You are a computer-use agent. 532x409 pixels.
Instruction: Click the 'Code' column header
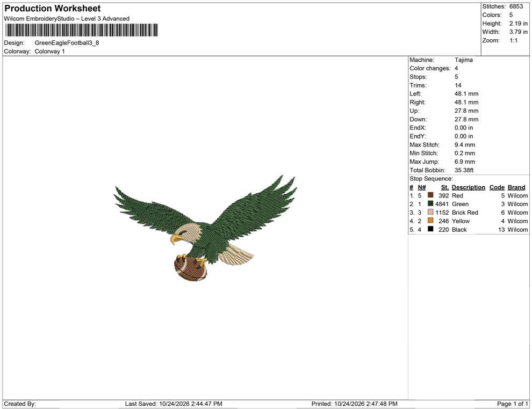tap(497, 187)
